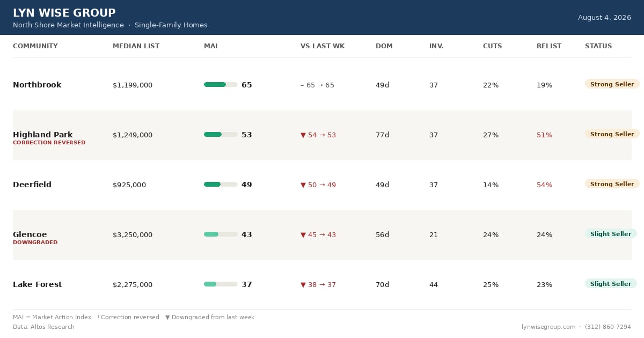The image size is (644, 338).
Task: Click Glencoe's Slight Seller status badge
Action: pos(611,234)
